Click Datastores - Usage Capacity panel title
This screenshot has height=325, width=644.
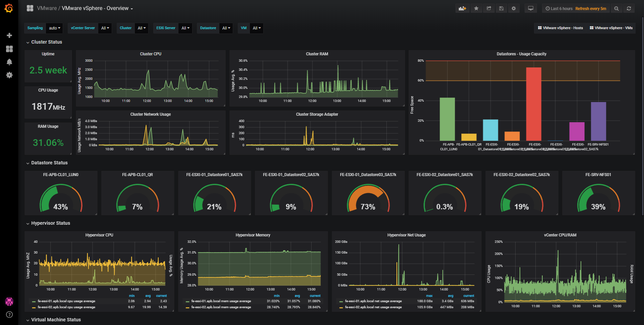point(522,54)
